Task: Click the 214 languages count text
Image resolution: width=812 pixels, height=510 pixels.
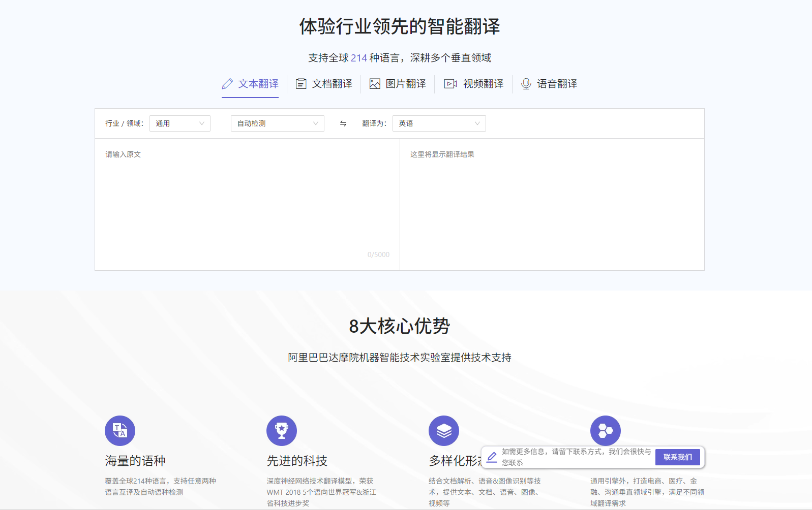Action: click(x=359, y=58)
